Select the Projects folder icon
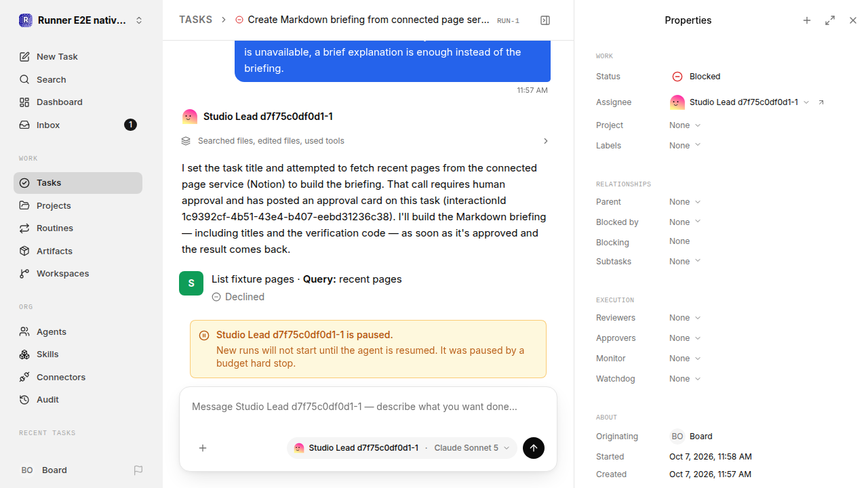The height and width of the screenshot is (488, 868). tap(24, 205)
